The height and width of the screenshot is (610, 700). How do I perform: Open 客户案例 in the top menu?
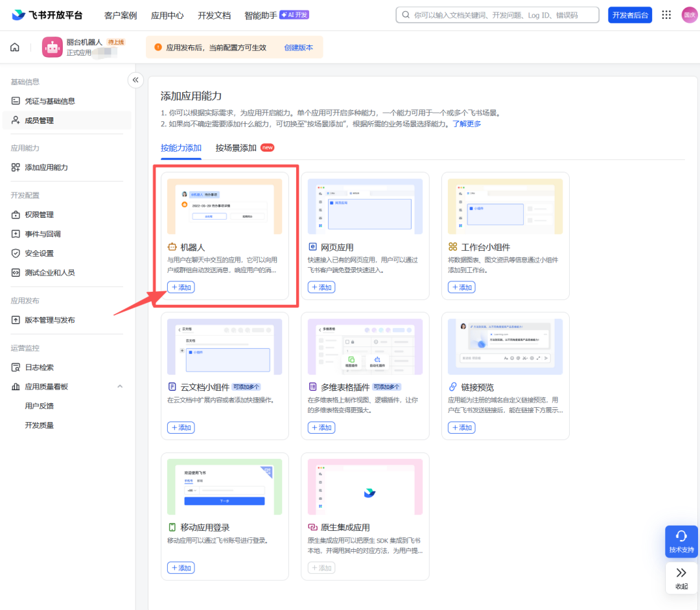121,16
